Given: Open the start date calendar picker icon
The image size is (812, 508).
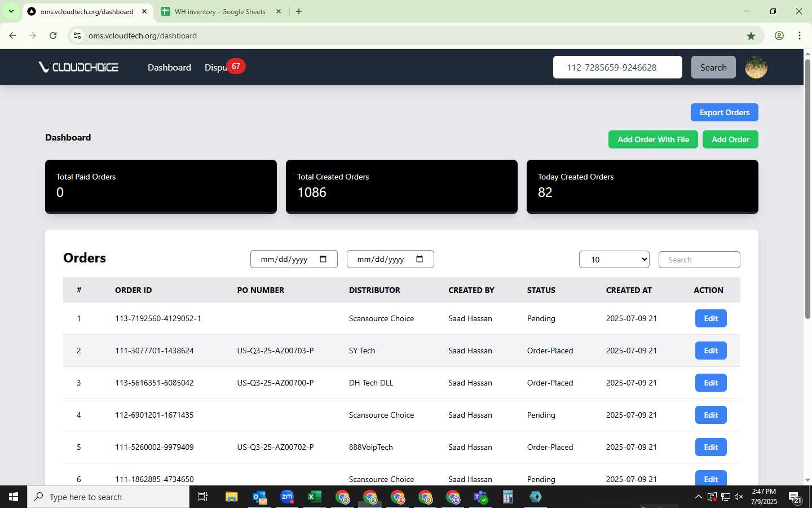Looking at the screenshot, I should pyautogui.click(x=323, y=259).
